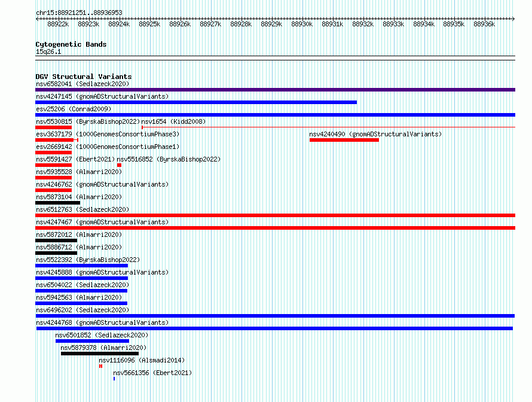
Task: Click the right arrow end of ruler
Action: pyautogui.click(x=513, y=19)
